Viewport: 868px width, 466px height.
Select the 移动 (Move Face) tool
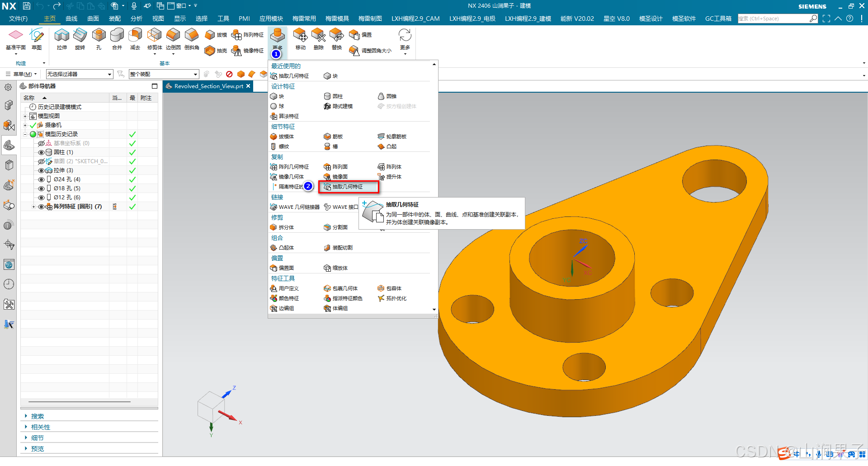click(300, 38)
